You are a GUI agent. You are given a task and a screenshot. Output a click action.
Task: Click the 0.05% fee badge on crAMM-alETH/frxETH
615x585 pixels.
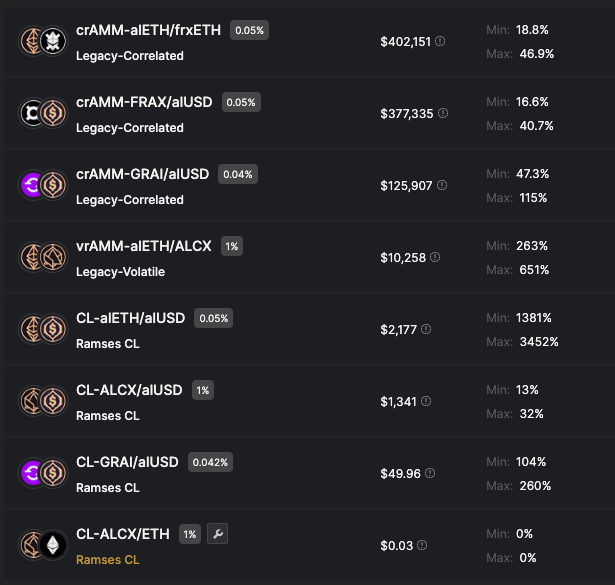pos(249,30)
